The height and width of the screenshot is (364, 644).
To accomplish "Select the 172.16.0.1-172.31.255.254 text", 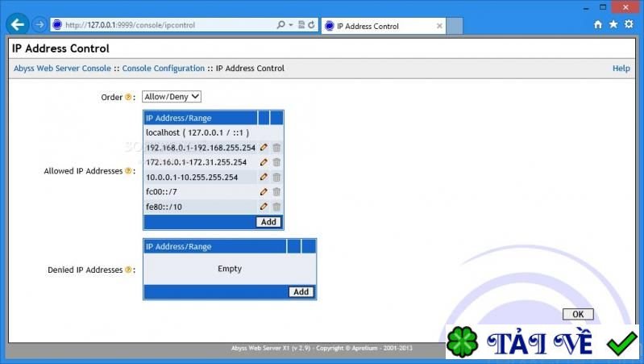I will click(197, 162).
